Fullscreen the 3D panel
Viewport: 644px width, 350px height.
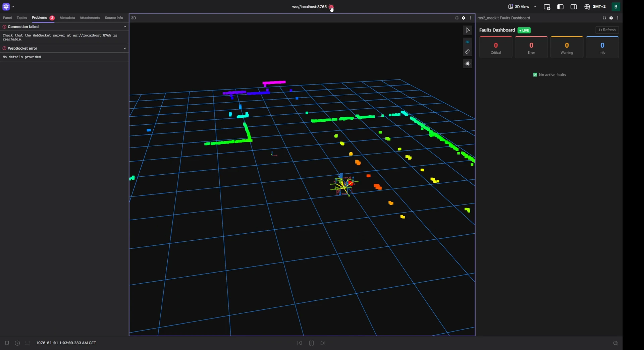pos(457,18)
